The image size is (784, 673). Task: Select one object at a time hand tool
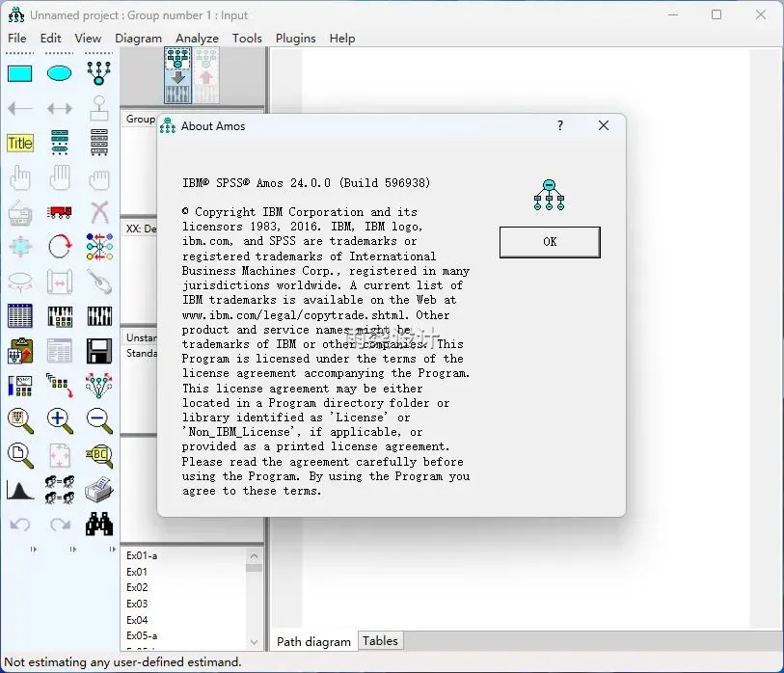[x=20, y=177]
